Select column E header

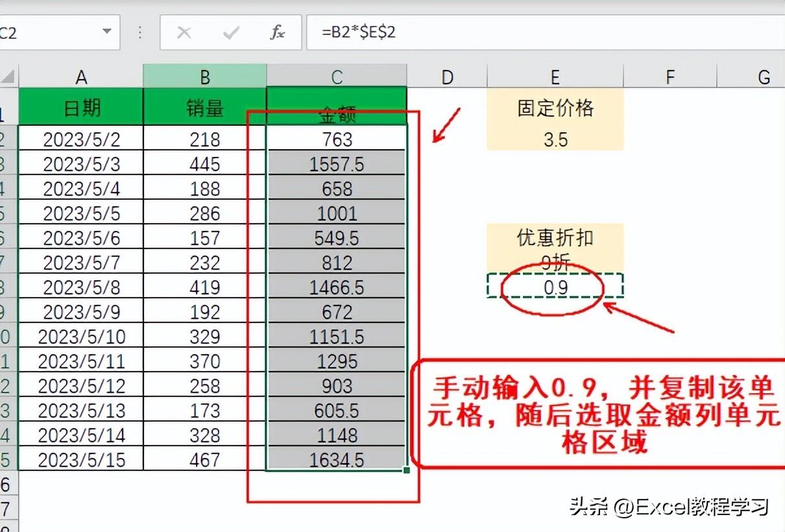[555, 77]
